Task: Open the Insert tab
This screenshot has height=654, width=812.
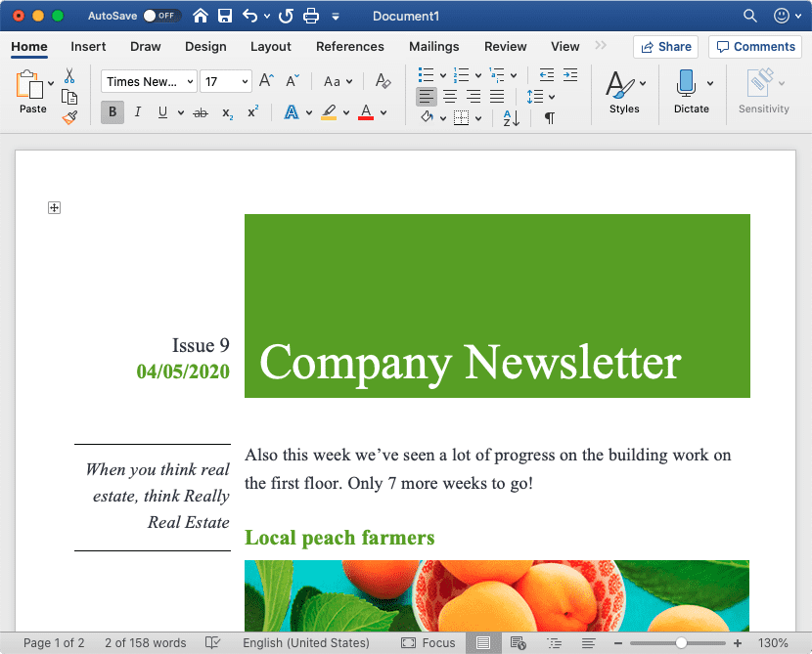Action: (x=88, y=47)
